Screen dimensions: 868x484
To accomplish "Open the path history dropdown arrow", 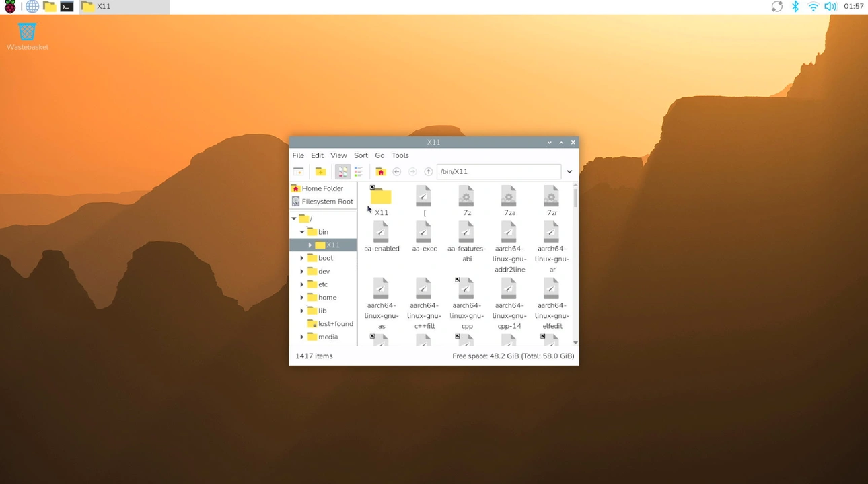I will pyautogui.click(x=569, y=172).
